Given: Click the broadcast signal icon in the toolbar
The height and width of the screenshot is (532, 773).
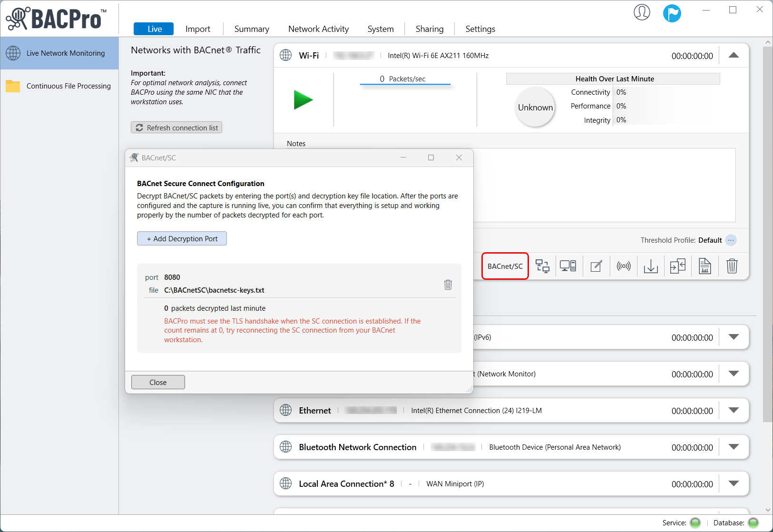Looking at the screenshot, I should click(624, 266).
